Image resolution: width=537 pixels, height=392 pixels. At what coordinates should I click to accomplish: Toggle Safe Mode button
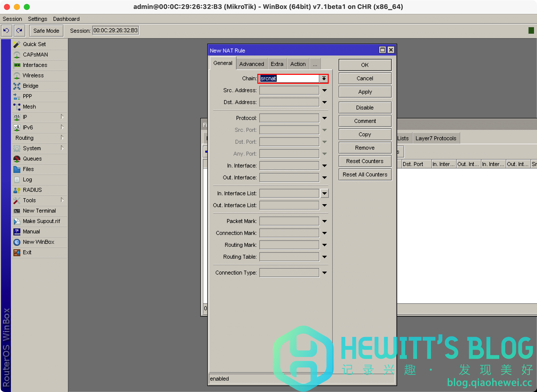pos(46,31)
